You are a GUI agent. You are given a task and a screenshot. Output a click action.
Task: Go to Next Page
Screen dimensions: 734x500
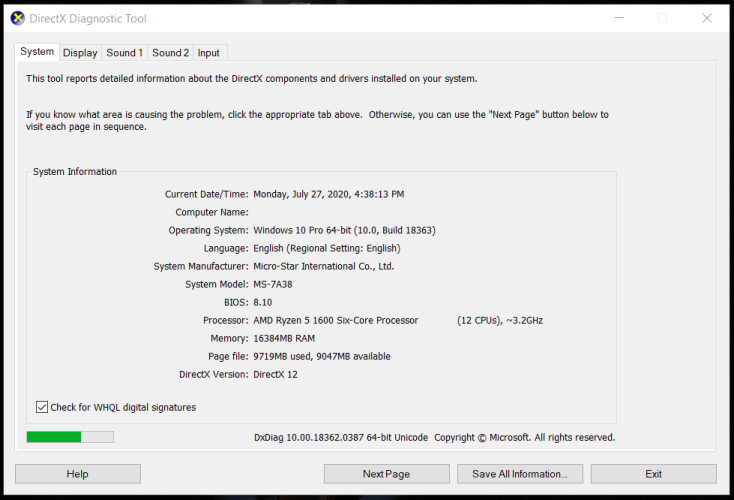[x=387, y=474]
